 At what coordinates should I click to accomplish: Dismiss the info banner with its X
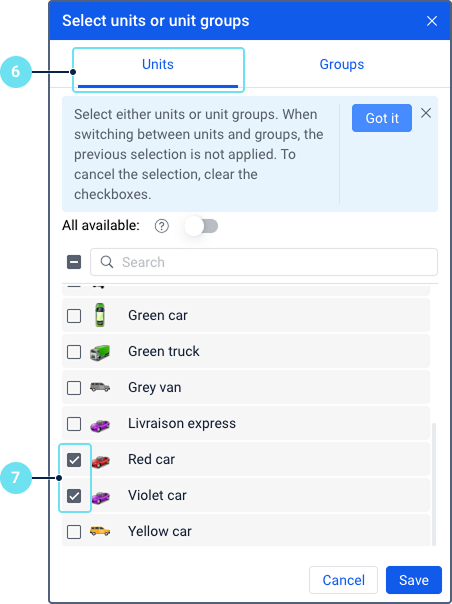(x=426, y=113)
